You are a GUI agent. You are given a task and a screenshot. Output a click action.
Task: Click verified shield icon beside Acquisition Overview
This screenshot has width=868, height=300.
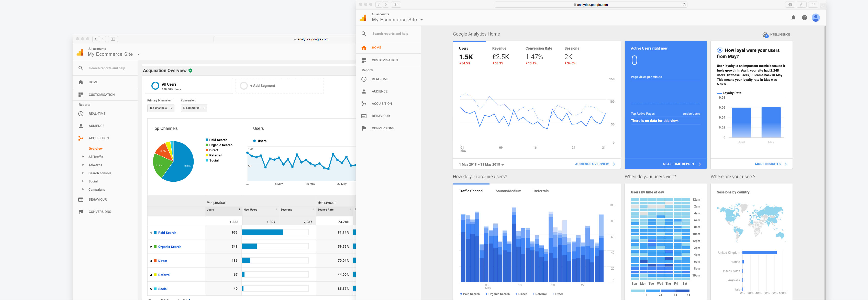pos(190,71)
